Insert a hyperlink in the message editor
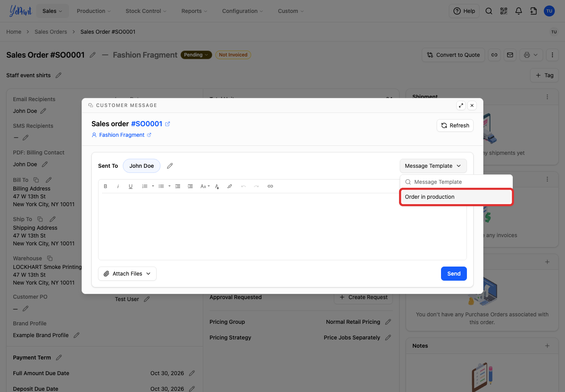 click(270, 186)
